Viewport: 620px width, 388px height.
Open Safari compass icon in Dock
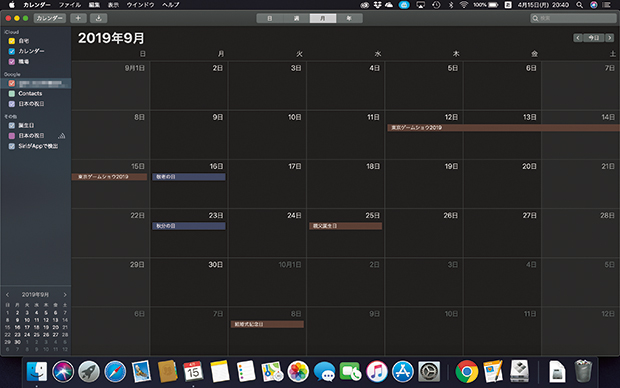(115, 371)
